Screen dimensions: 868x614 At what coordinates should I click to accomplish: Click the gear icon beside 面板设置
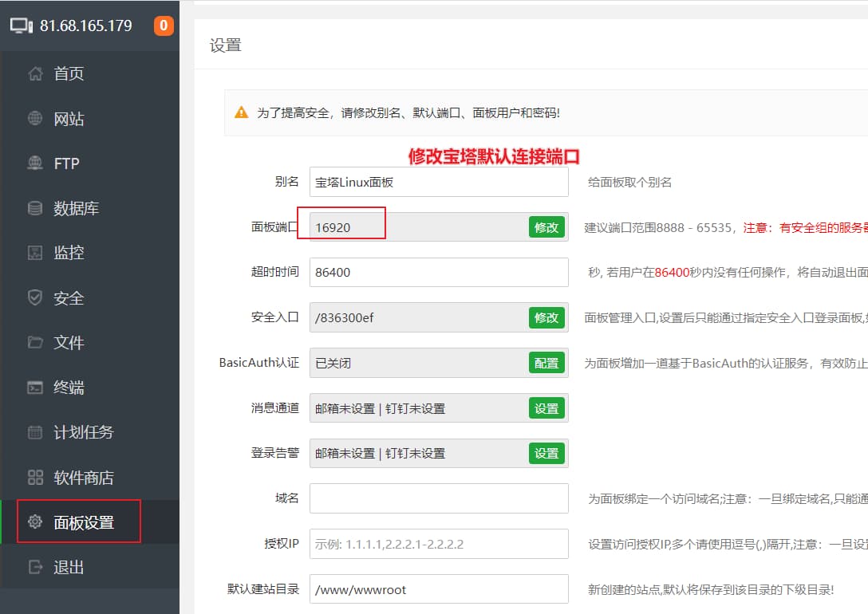click(35, 522)
